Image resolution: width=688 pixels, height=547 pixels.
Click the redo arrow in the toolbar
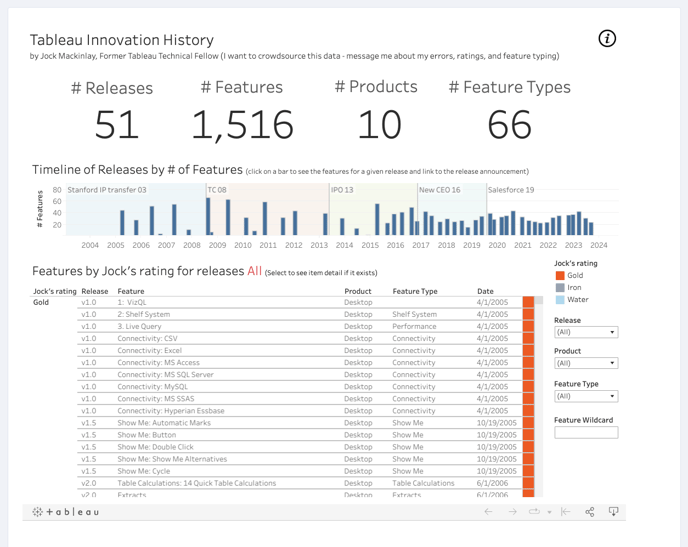point(512,511)
